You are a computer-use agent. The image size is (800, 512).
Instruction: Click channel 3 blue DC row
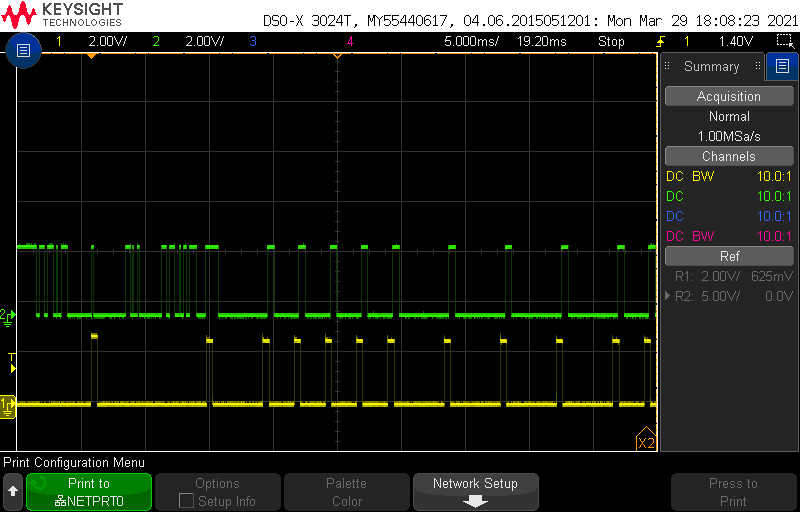coord(729,216)
